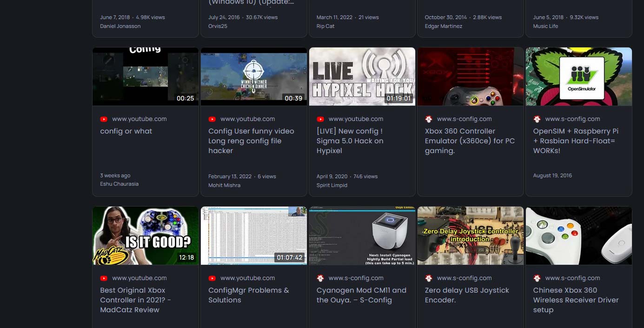Click uploader name Mohit Mishra
Screen dimensions: 644x328
[224, 185]
